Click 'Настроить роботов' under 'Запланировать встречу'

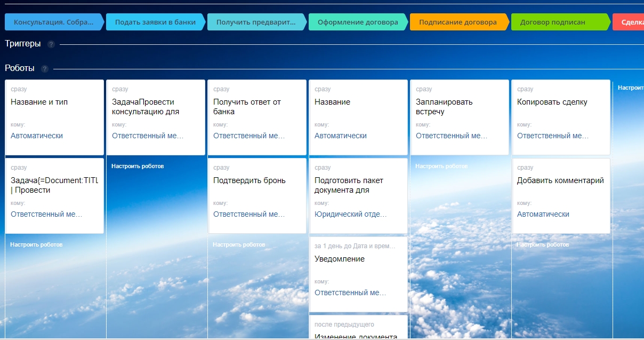(x=441, y=166)
